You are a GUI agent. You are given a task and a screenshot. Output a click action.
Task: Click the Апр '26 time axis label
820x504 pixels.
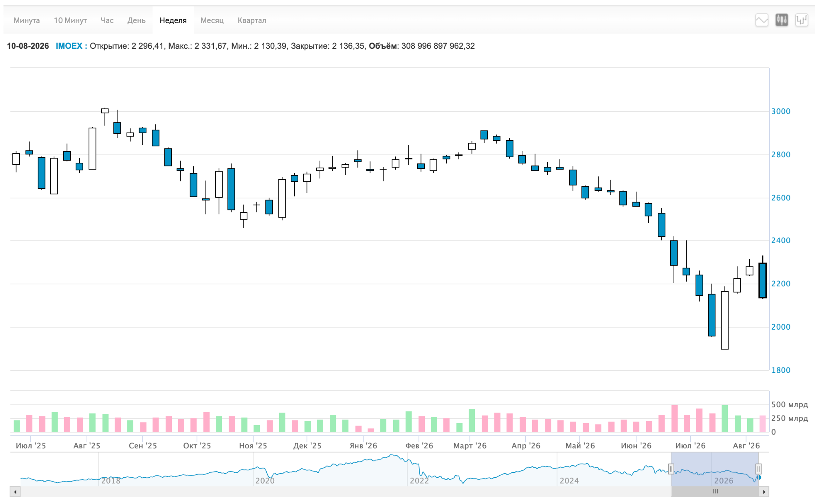[x=526, y=446]
